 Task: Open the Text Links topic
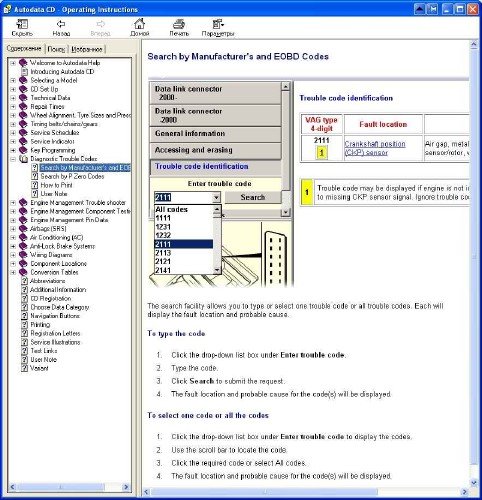pos(44,351)
